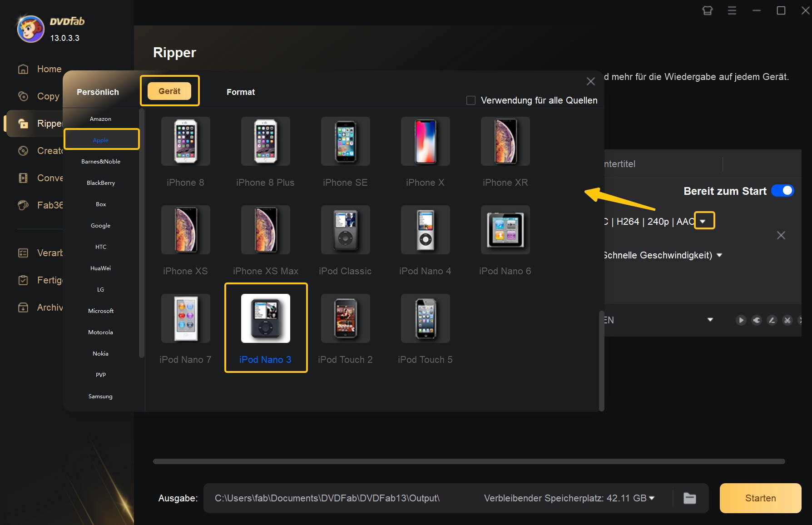The width and height of the screenshot is (812, 525).
Task: Click the brand list vertical scrollbar
Action: point(142,233)
